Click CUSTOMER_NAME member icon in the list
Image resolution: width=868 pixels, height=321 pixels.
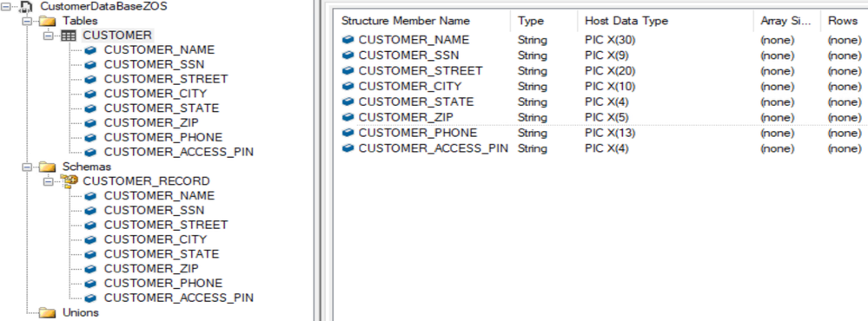348,40
